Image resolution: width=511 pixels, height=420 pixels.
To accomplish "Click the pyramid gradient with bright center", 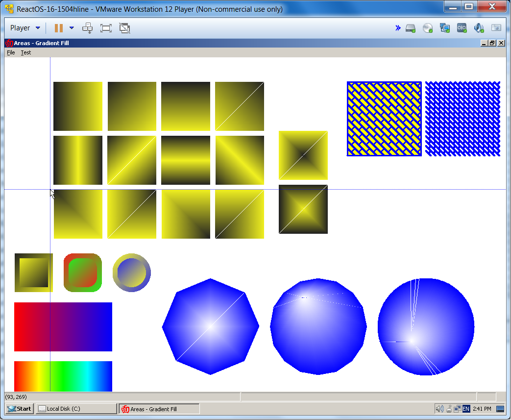I will tap(303, 209).
